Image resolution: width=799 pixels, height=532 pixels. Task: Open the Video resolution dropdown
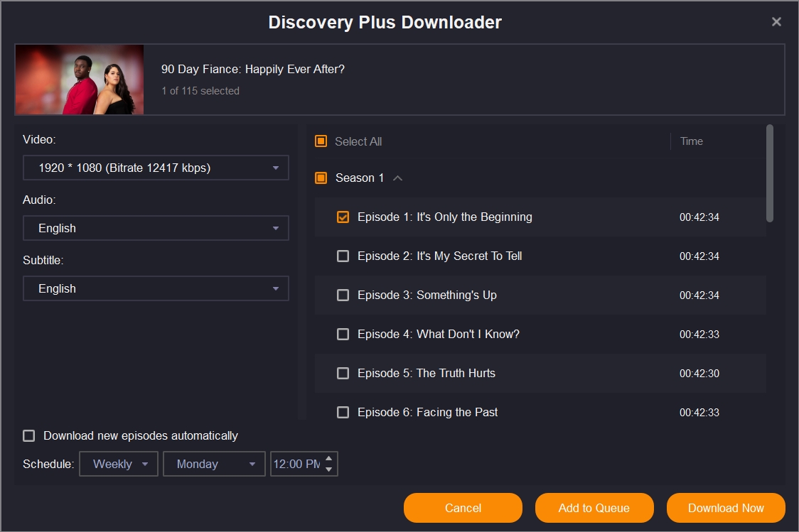(156, 168)
